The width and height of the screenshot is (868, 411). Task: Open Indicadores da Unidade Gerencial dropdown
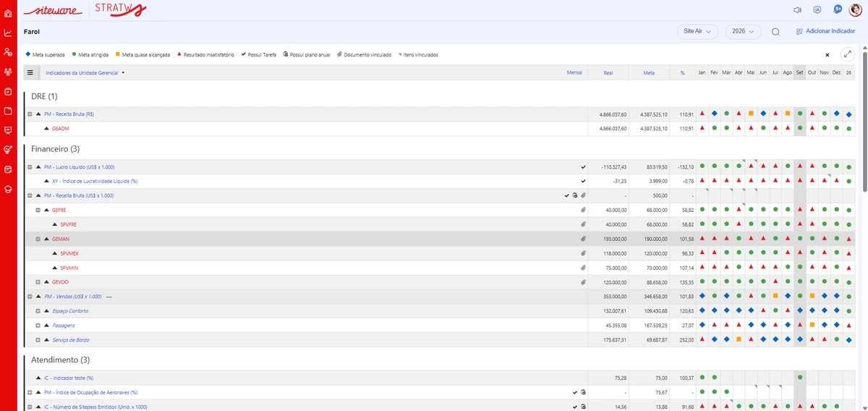point(85,73)
